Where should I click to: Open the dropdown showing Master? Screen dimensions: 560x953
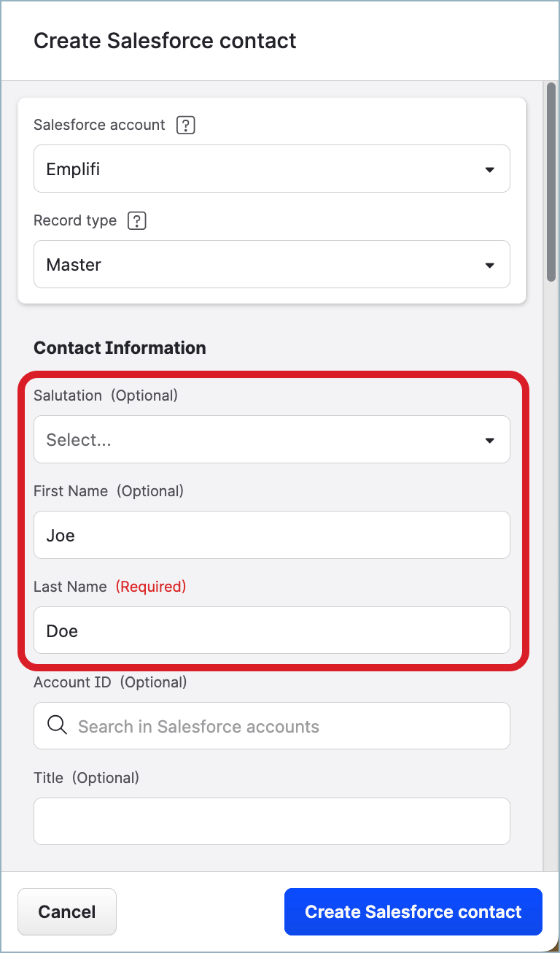coord(271,265)
